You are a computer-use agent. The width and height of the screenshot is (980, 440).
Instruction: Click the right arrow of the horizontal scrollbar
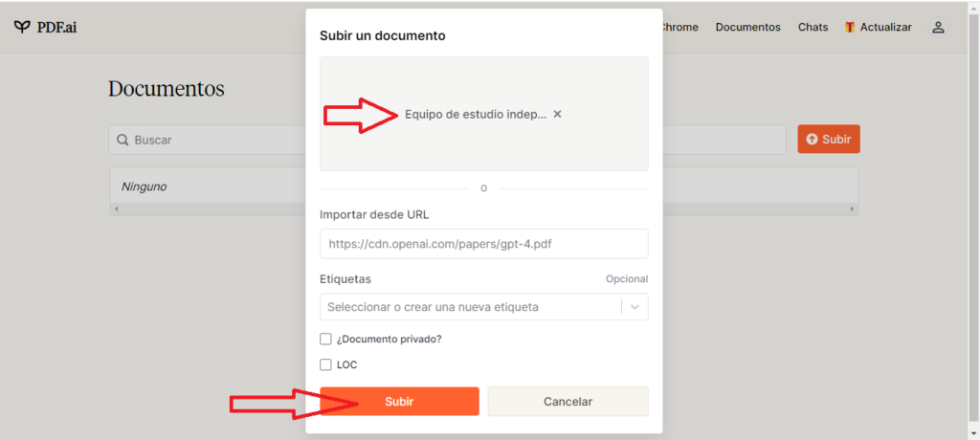pos(852,209)
